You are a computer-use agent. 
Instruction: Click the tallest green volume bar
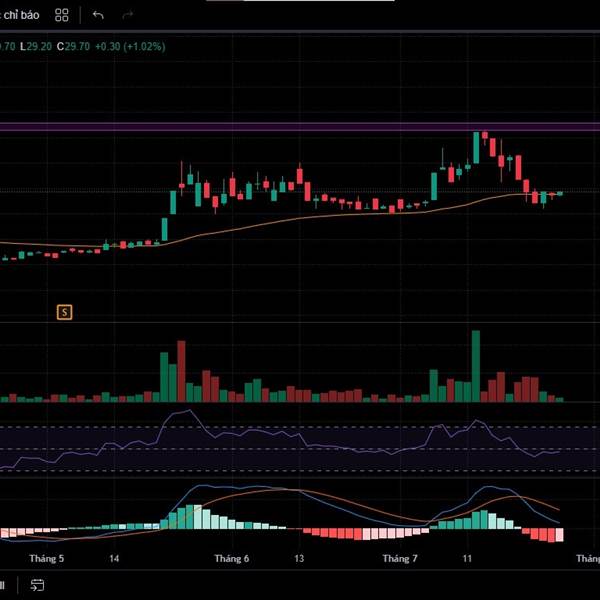[476, 366]
